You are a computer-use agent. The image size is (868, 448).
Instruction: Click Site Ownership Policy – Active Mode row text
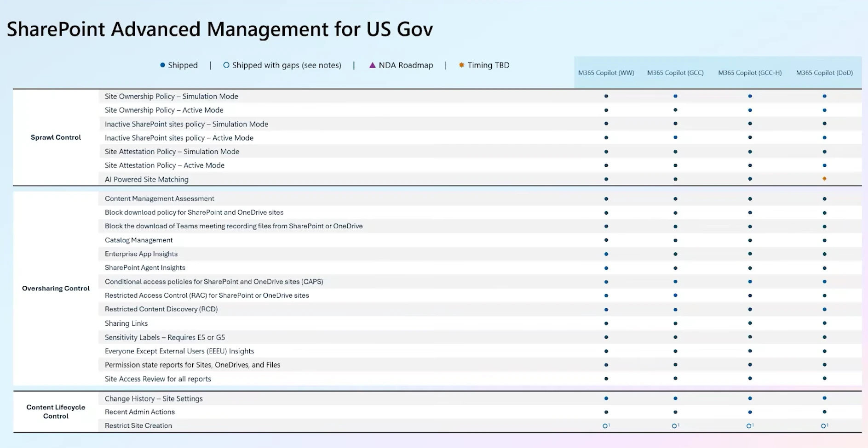point(164,110)
